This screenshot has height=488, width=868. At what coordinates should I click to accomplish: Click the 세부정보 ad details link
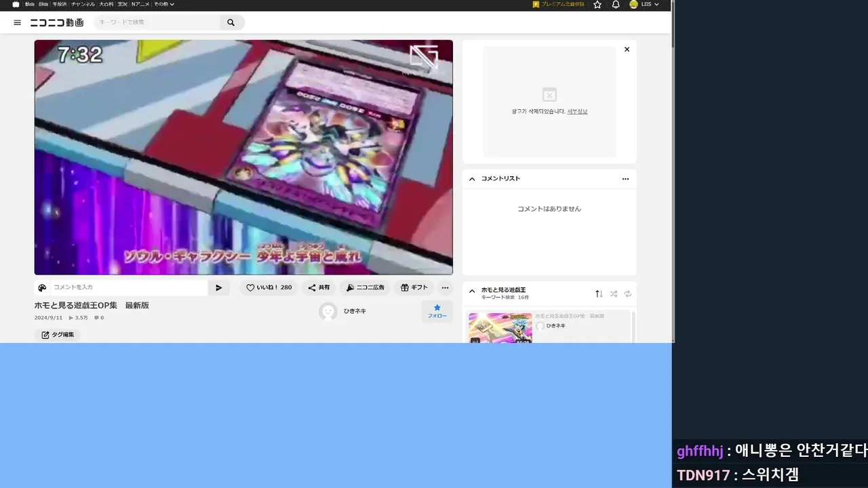(577, 111)
